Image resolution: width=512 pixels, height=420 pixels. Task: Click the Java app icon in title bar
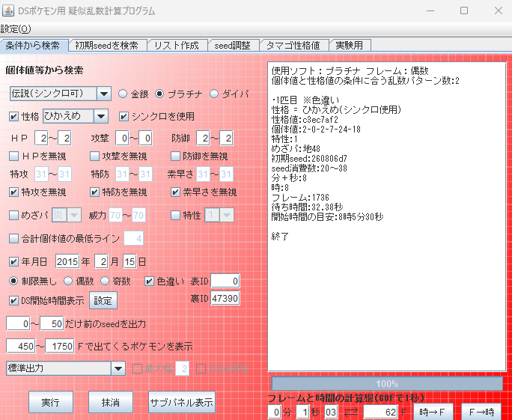point(7,10)
